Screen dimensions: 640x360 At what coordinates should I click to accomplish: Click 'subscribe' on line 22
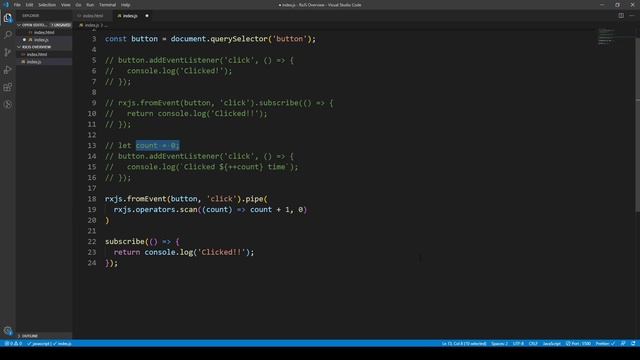[x=124, y=242]
